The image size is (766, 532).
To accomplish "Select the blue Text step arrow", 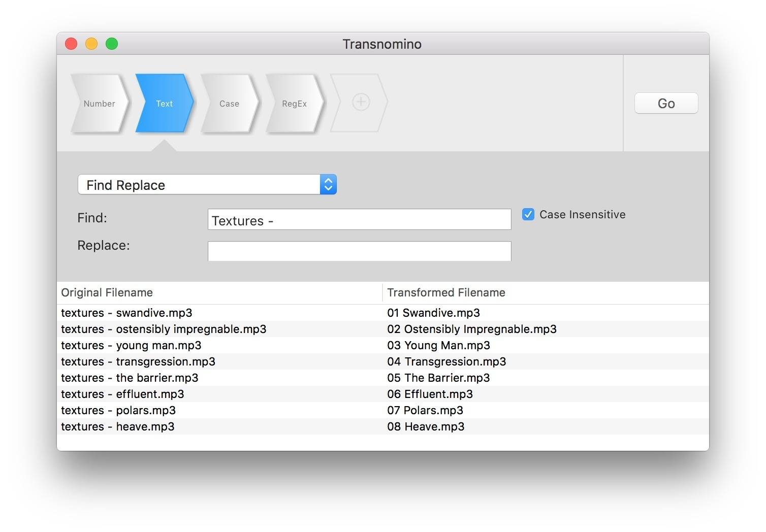I will [164, 104].
